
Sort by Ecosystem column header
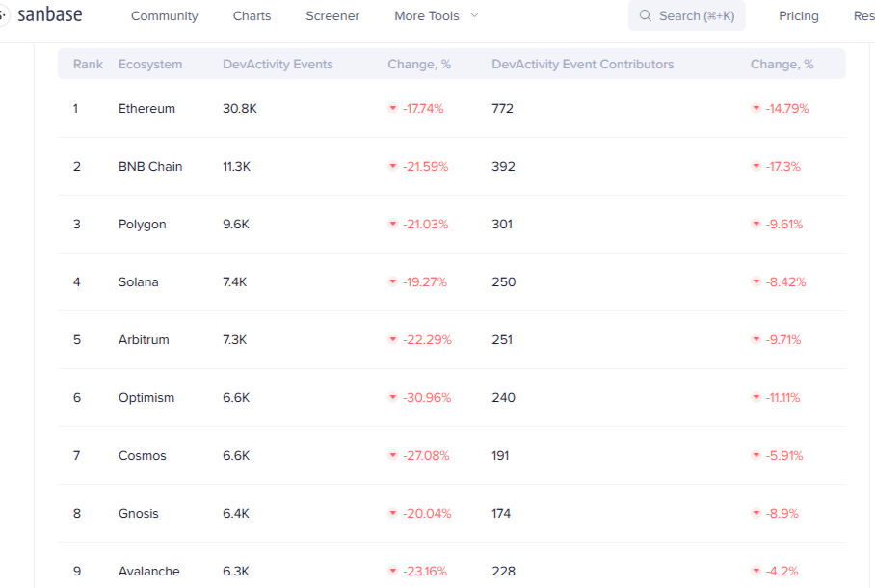pyautogui.click(x=150, y=65)
